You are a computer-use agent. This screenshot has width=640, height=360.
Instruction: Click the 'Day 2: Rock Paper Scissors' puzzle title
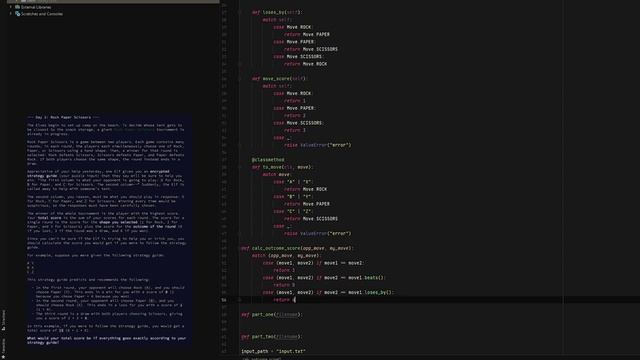pyautogui.click(x=63, y=117)
